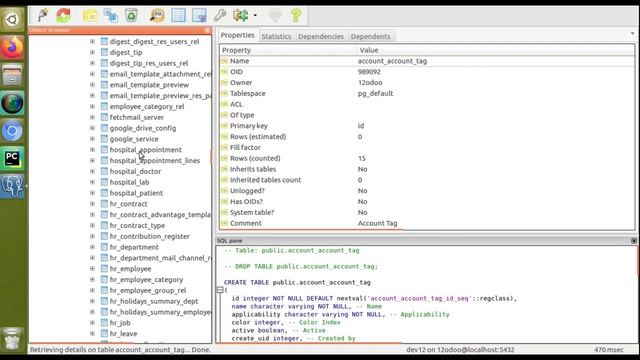
Task: Click the Create new object toolbar icon
Action: click(x=111, y=16)
